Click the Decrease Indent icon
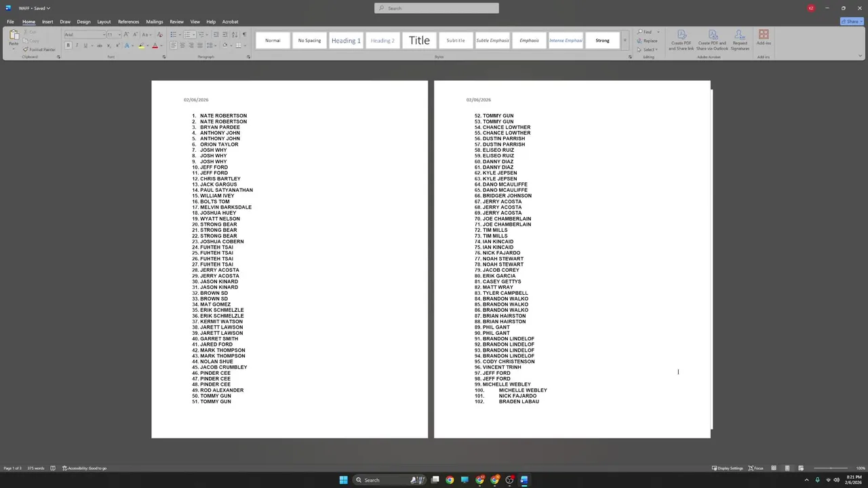Viewport: 868px width, 488px height. tap(216, 35)
